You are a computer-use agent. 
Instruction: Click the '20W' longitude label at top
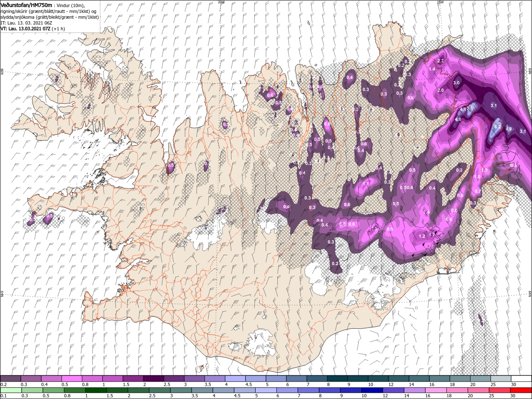pos(221,2)
